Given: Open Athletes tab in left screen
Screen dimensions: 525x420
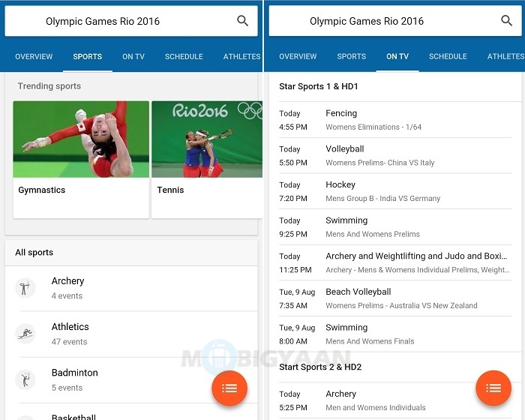Looking at the screenshot, I should pyautogui.click(x=241, y=56).
